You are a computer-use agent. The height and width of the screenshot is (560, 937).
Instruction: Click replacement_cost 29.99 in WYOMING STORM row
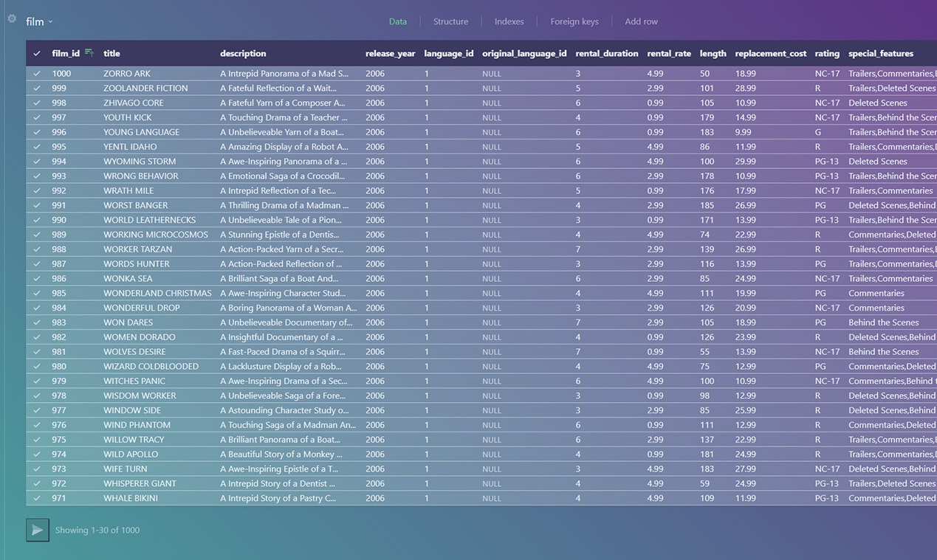click(746, 162)
